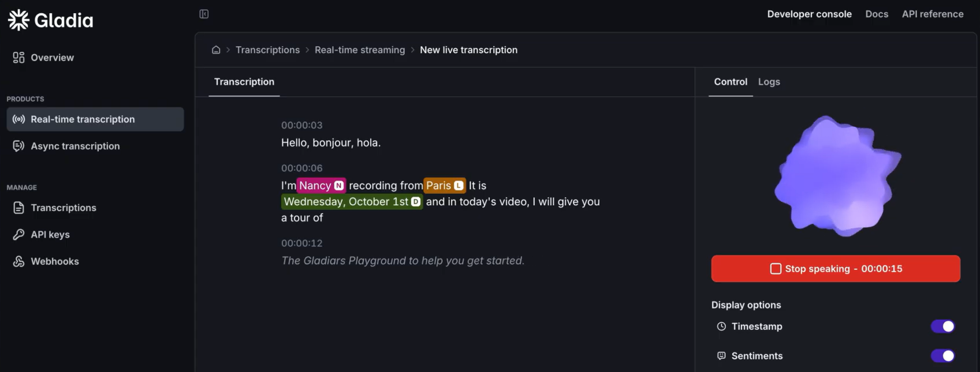This screenshot has height=372, width=980.
Task: Click the 'The Gladiars Playground' partial line
Action: tap(403, 261)
